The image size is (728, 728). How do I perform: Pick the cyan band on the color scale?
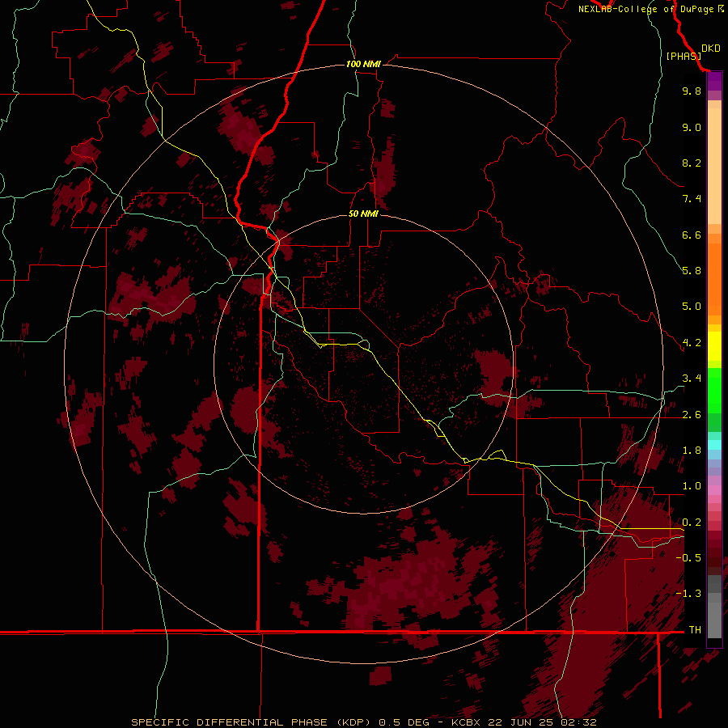[714, 444]
